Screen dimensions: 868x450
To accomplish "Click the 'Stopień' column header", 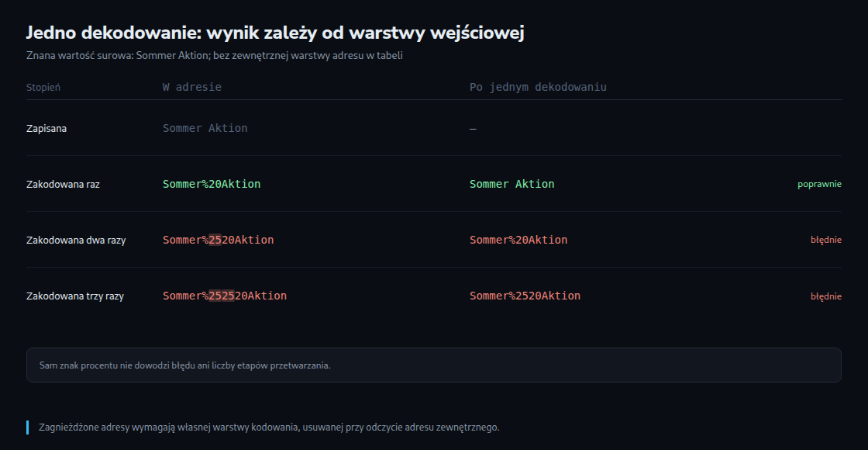I will (43, 87).
